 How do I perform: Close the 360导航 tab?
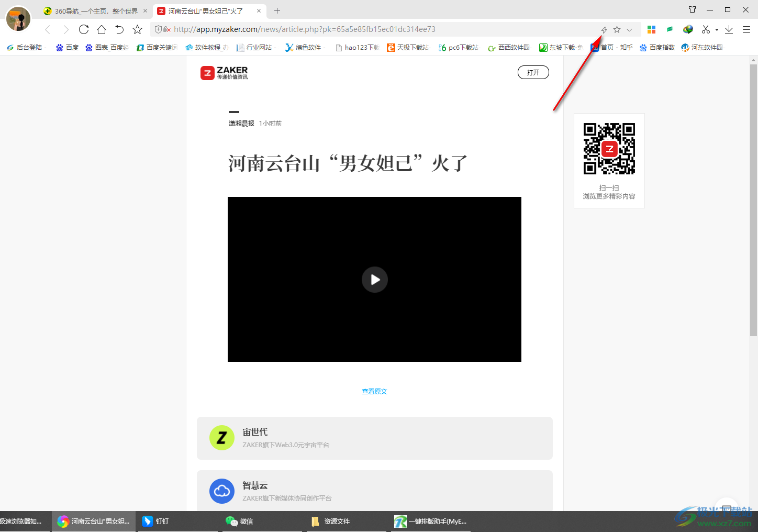click(x=145, y=11)
